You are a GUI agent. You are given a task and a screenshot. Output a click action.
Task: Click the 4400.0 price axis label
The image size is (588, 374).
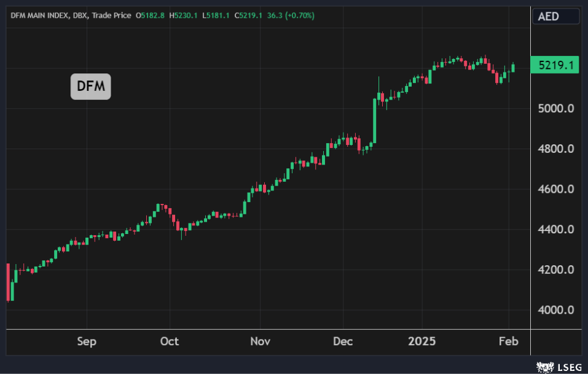[556, 229]
